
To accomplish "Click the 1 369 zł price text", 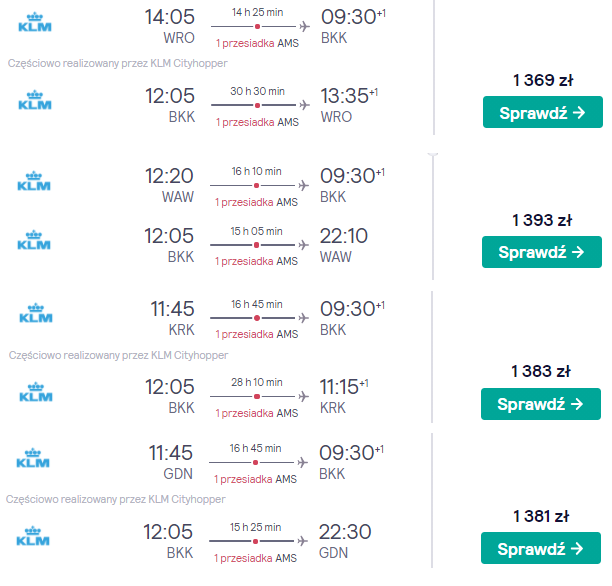I will (543, 80).
